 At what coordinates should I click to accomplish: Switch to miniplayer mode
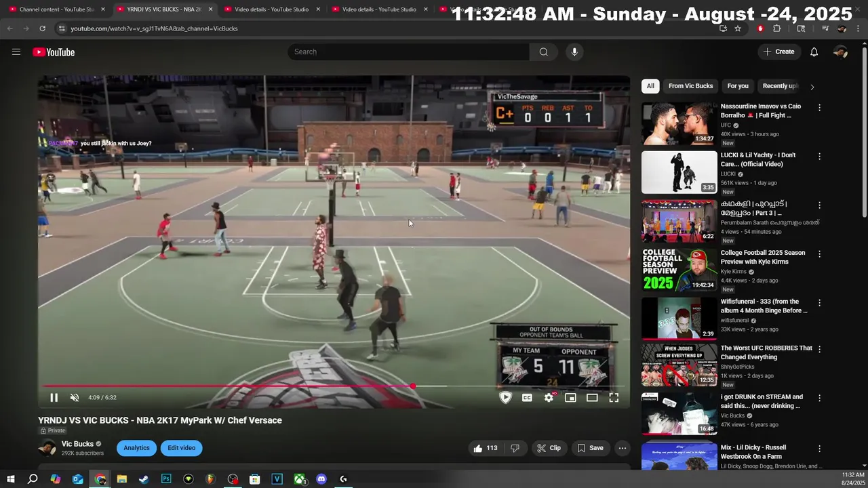(x=570, y=398)
